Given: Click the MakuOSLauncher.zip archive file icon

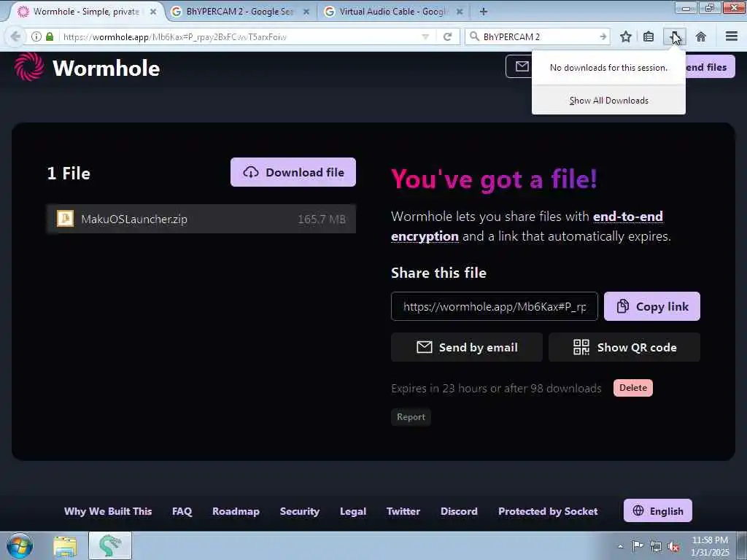Looking at the screenshot, I should coord(65,219).
